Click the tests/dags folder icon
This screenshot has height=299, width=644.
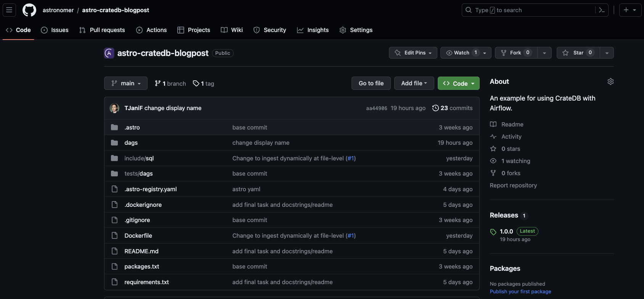pos(114,173)
